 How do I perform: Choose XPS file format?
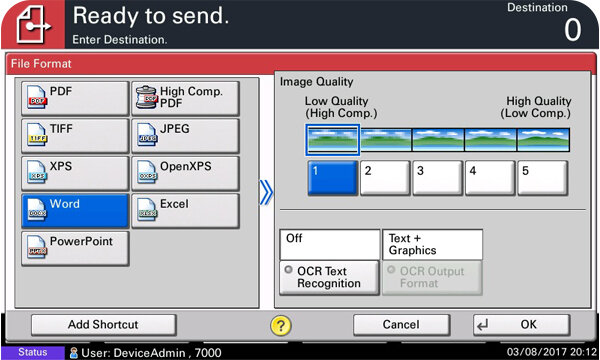pos(75,173)
